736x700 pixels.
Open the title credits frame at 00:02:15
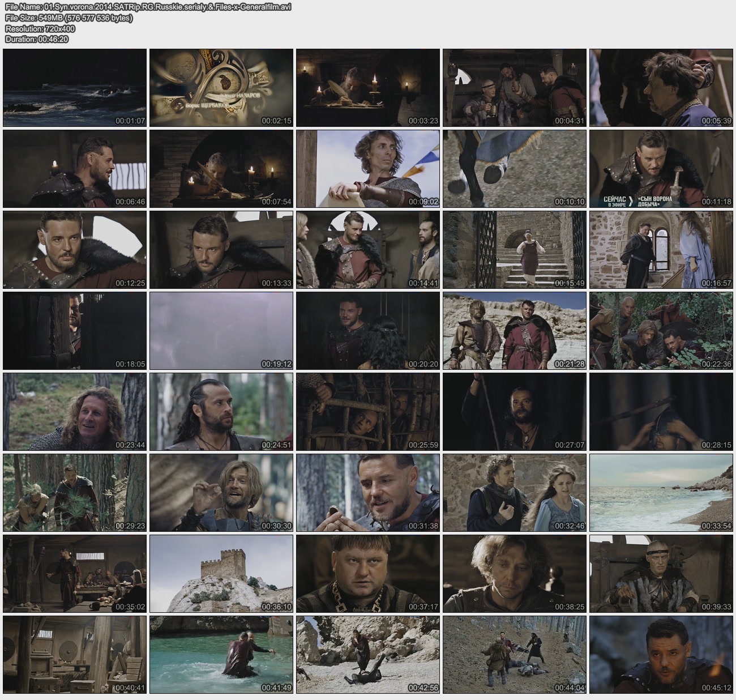tap(221, 88)
